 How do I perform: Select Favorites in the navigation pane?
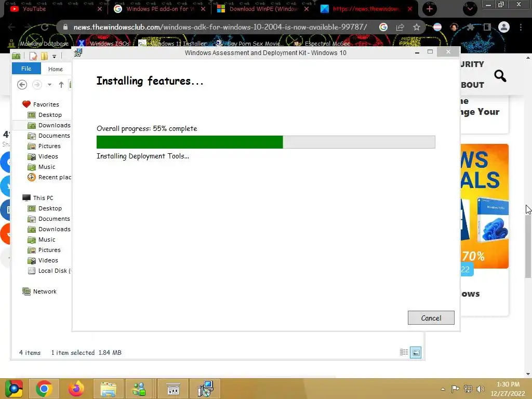(x=41, y=104)
